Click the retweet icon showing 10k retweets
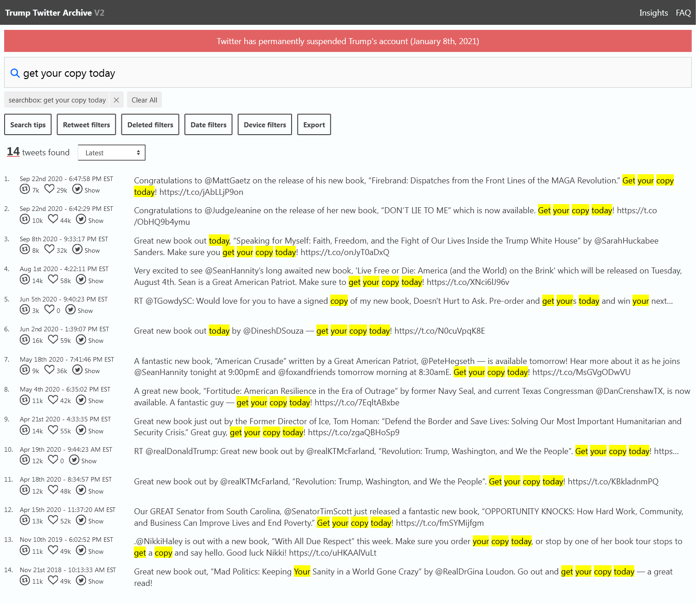This screenshot has width=700, height=608. (25, 219)
